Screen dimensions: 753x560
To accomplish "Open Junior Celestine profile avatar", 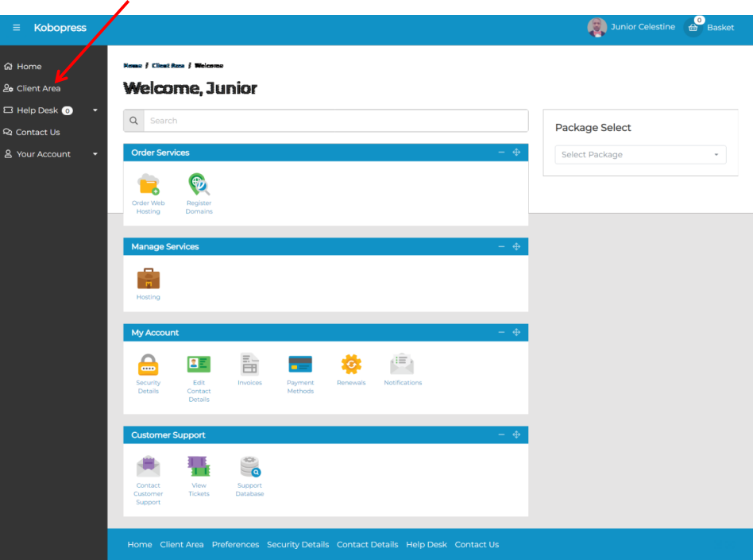I will pos(597,27).
